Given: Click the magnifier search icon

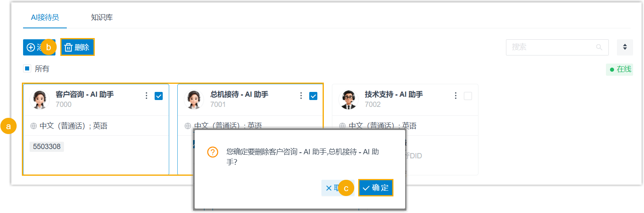Looking at the screenshot, I should click(599, 47).
